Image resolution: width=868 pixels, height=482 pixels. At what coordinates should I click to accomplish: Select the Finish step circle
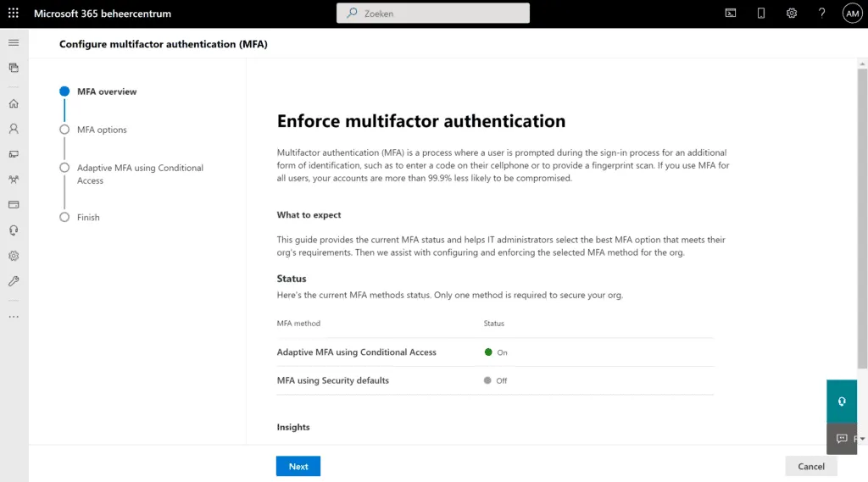click(64, 218)
